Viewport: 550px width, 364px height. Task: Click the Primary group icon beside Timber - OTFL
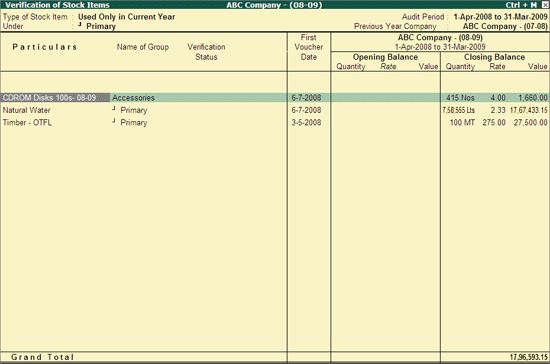coord(114,121)
